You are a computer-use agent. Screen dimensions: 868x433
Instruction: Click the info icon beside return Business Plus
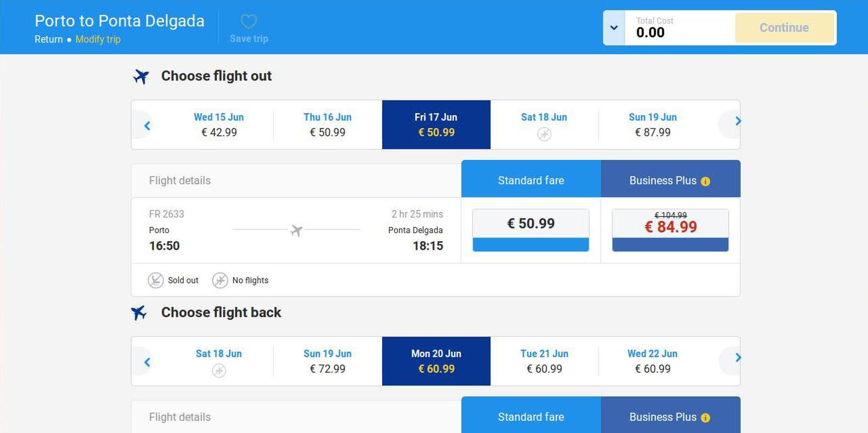click(x=705, y=418)
